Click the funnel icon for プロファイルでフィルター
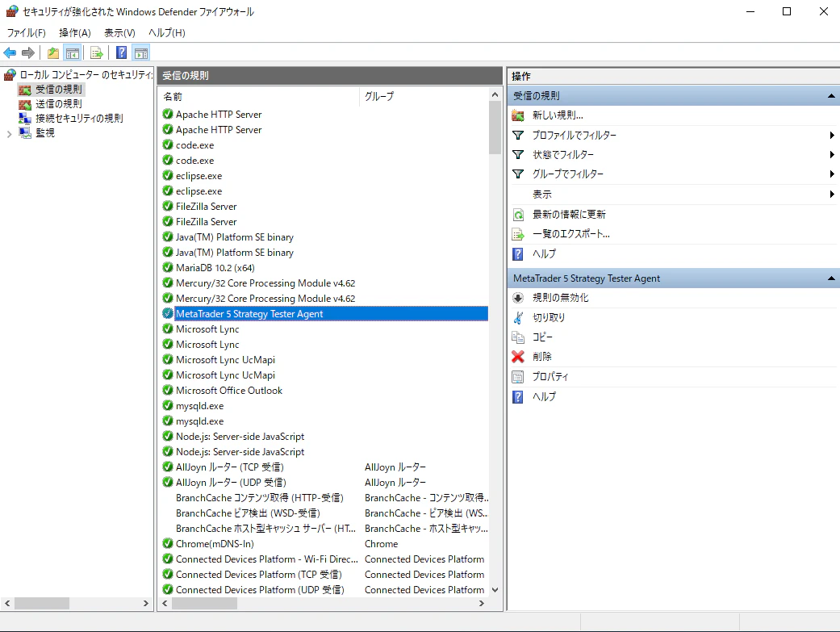Image resolution: width=840 pixels, height=632 pixels. [x=518, y=135]
